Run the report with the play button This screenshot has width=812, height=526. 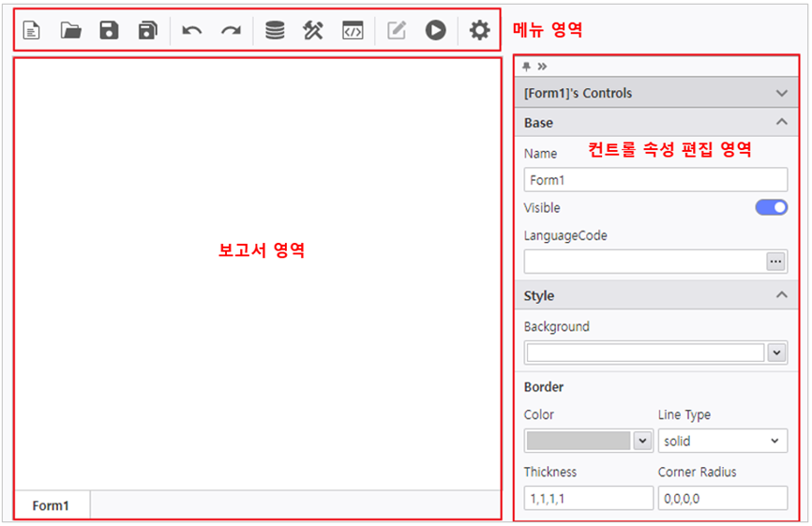pos(435,30)
